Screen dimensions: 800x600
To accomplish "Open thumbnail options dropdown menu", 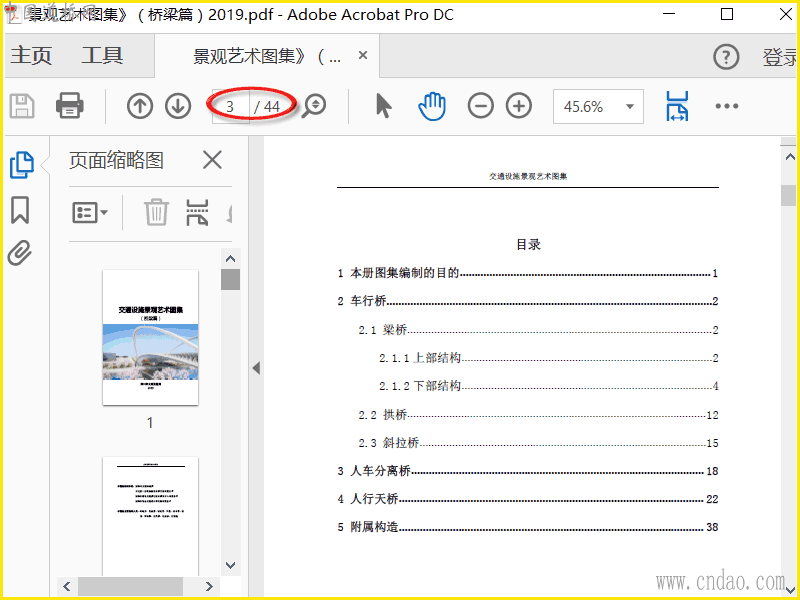I will [x=90, y=212].
